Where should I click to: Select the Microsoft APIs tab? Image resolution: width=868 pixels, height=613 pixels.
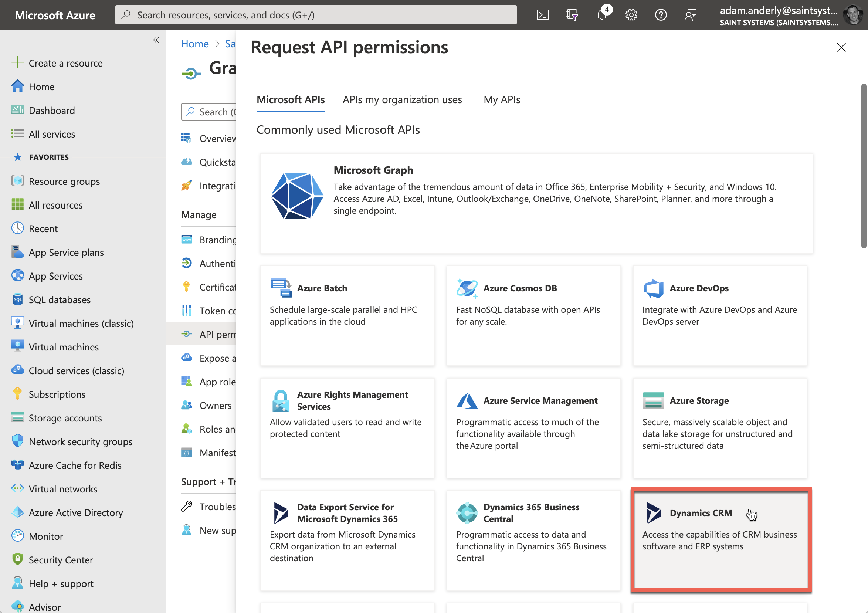pos(291,99)
